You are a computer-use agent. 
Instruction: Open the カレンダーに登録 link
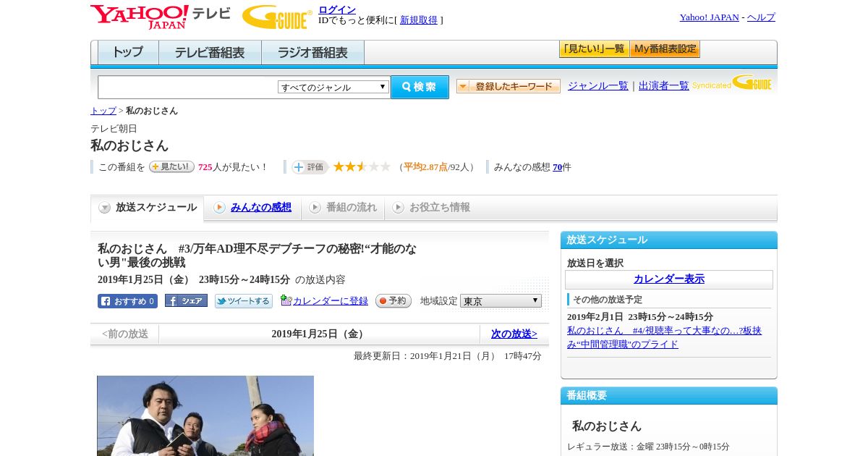pos(331,301)
